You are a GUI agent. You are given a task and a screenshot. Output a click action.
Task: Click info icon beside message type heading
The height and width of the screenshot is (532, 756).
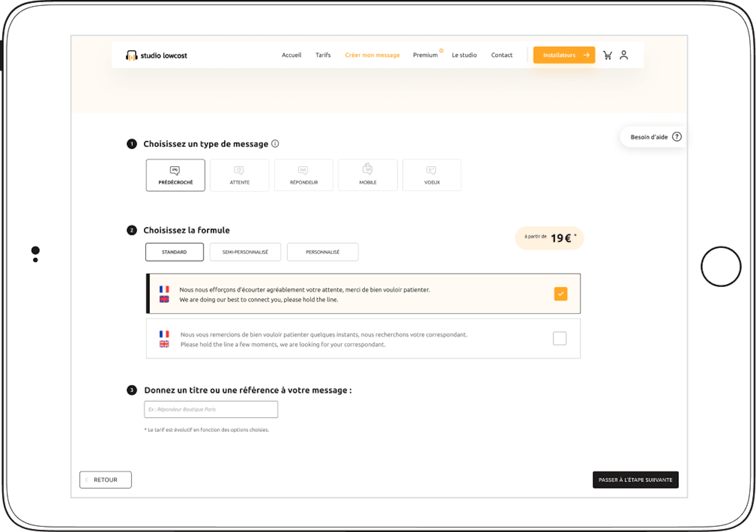(275, 144)
